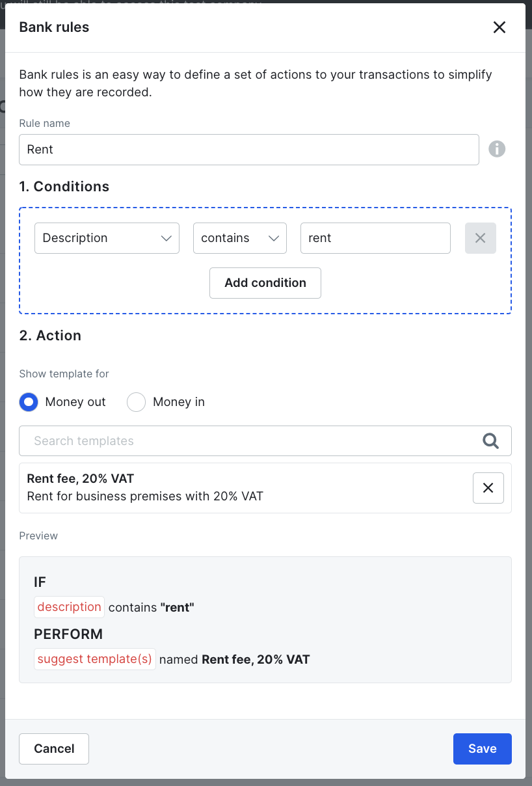The height and width of the screenshot is (786, 532).
Task: Save the Rent bank rule
Action: point(482,749)
